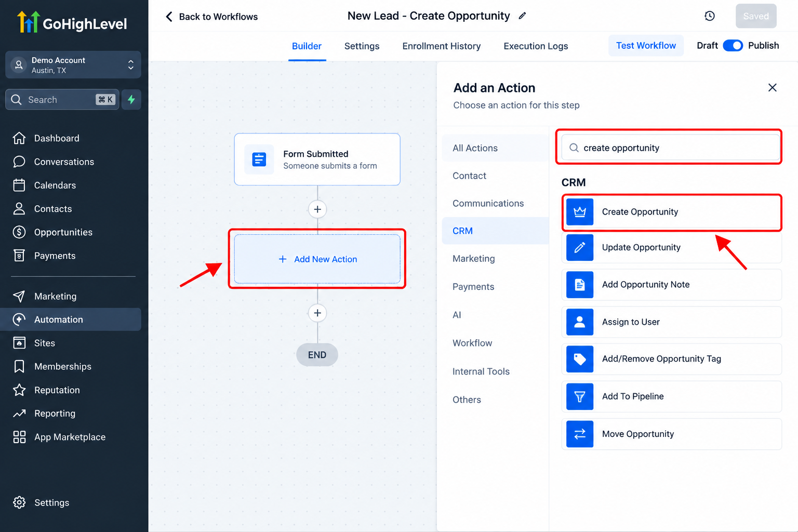
Task: Open the Enrollment History tab
Action: (x=442, y=46)
